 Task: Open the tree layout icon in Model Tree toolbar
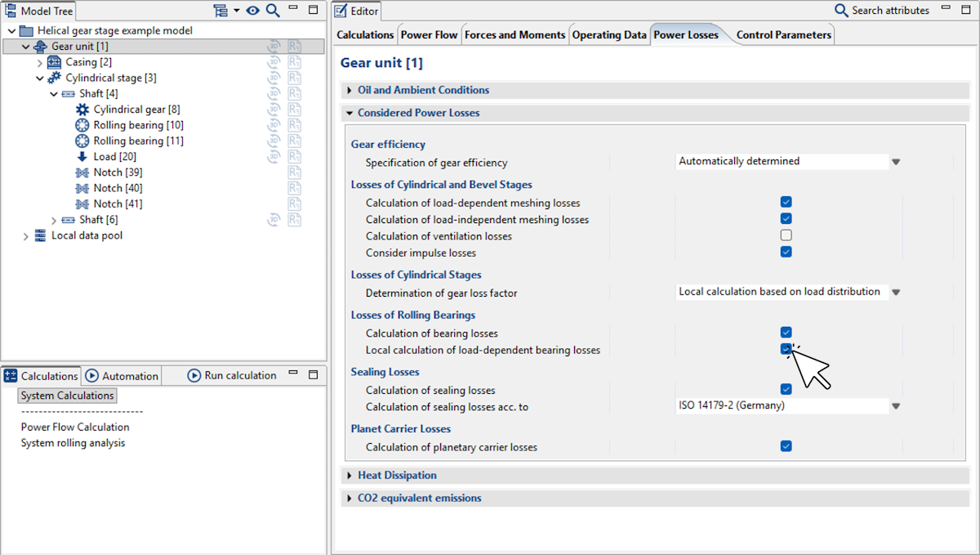click(x=220, y=11)
